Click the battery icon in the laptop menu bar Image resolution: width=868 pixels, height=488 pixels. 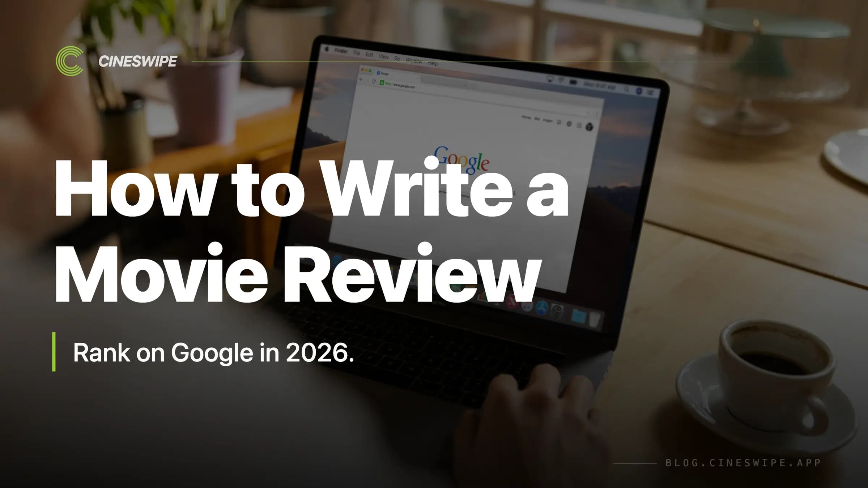(x=574, y=82)
